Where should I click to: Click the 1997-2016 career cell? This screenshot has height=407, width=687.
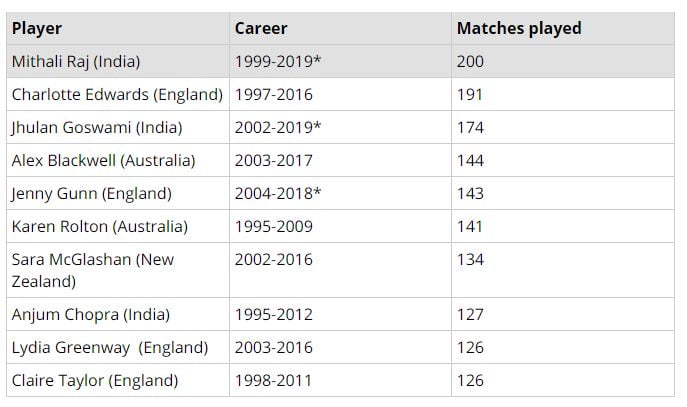273,94
